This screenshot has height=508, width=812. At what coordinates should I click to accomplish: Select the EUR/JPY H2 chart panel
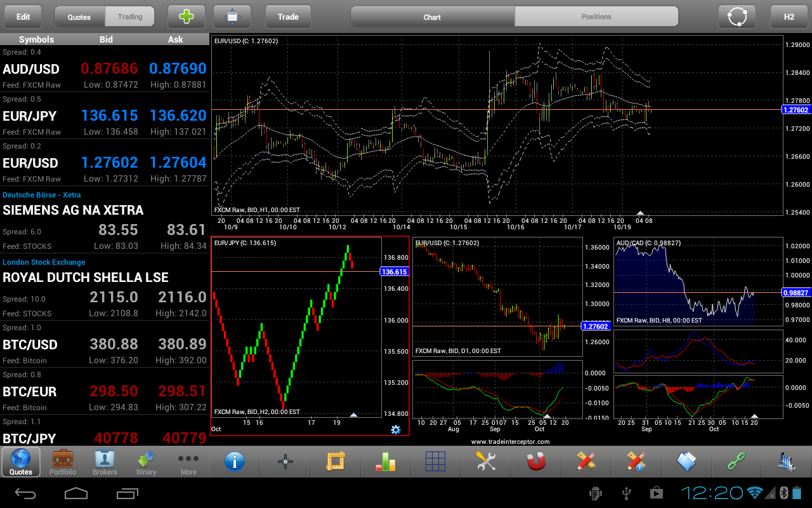[310, 337]
